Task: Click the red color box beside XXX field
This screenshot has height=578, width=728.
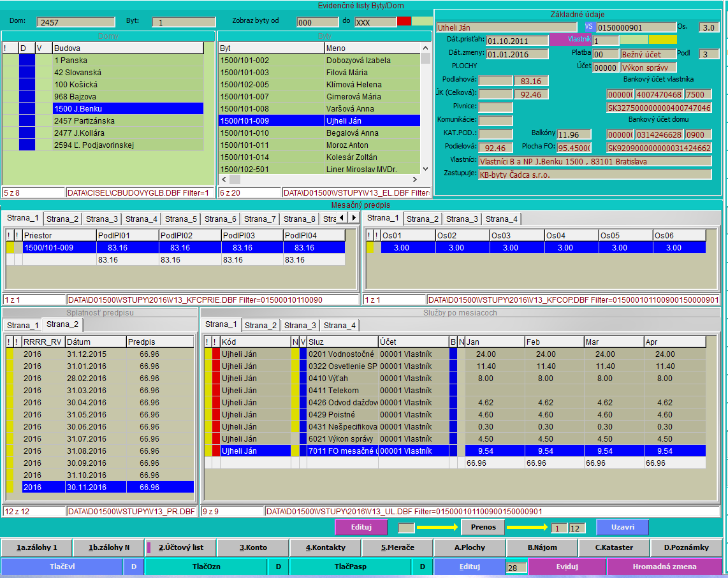Action: coord(404,22)
